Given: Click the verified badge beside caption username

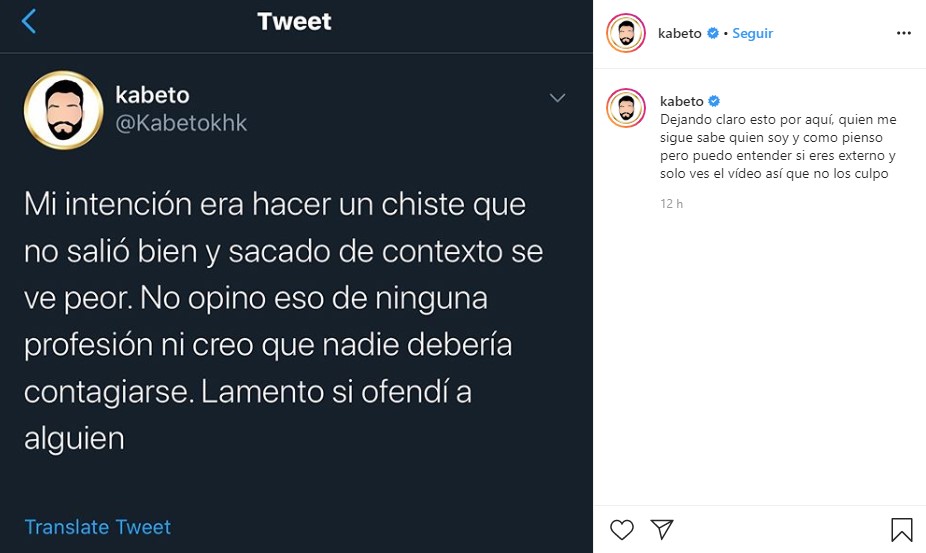Looking at the screenshot, I should [715, 101].
